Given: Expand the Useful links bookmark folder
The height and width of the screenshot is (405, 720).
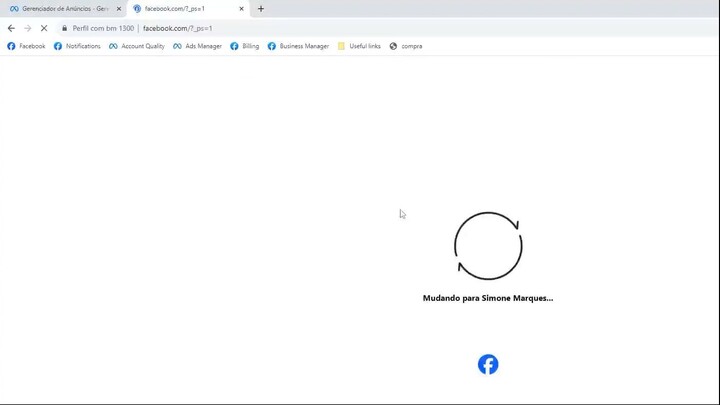Looking at the screenshot, I should tap(359, 46).
